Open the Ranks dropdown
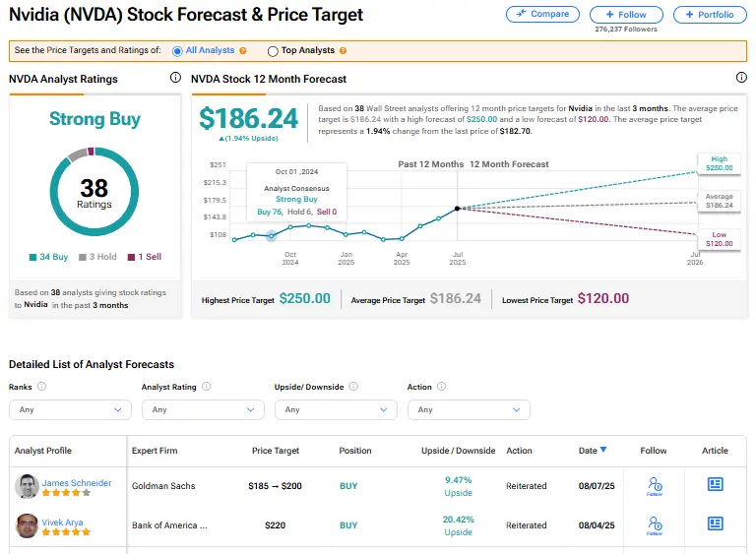 pyautogui.click(x=70, y=409)
